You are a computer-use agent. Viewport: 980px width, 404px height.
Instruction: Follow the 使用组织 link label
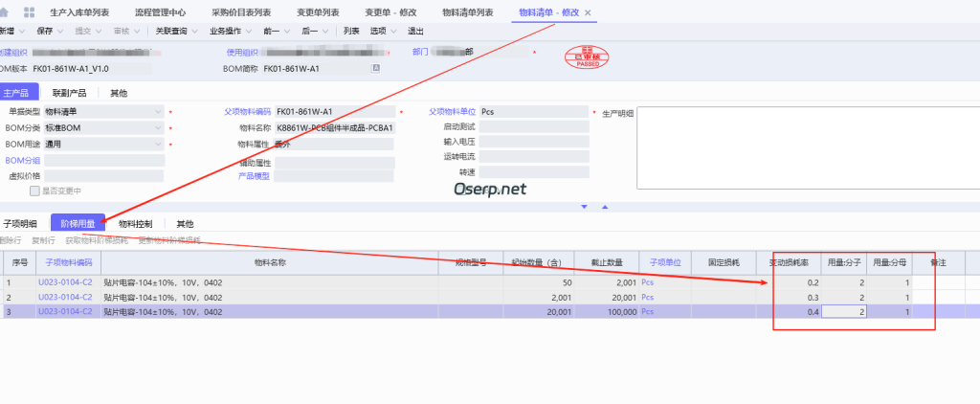point(242,53)
